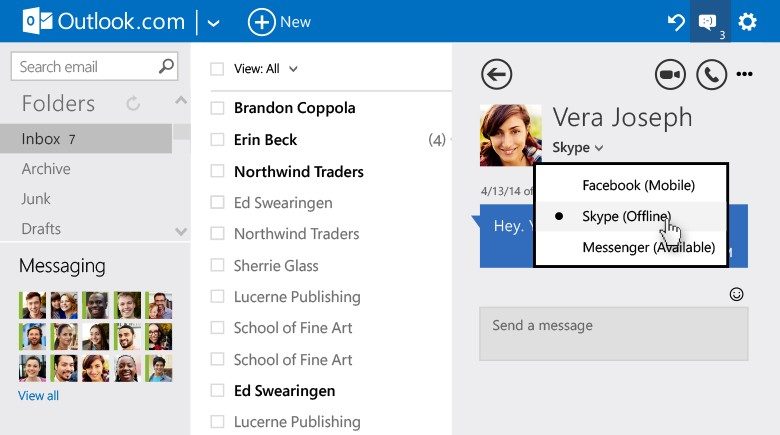
Task: Select Messenger (Available) in the service menu
Action: 648,248
